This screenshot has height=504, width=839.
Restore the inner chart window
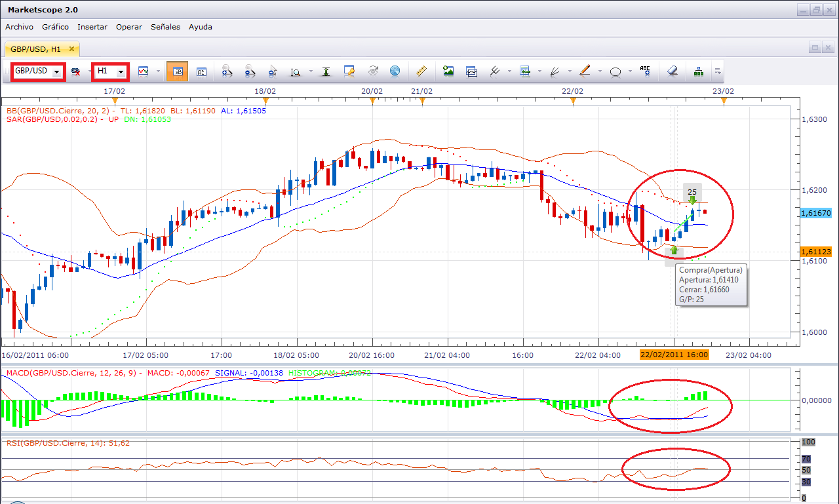814,47
